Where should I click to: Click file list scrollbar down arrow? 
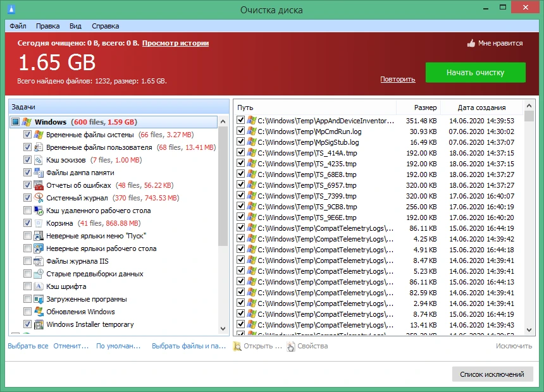click(529, 330)
